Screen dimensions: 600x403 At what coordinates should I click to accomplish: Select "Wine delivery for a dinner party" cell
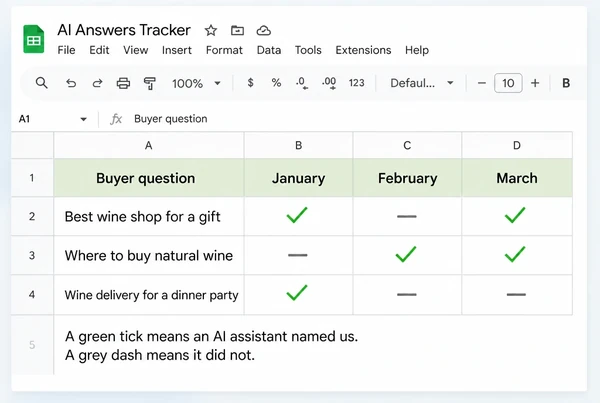point(149,295)
